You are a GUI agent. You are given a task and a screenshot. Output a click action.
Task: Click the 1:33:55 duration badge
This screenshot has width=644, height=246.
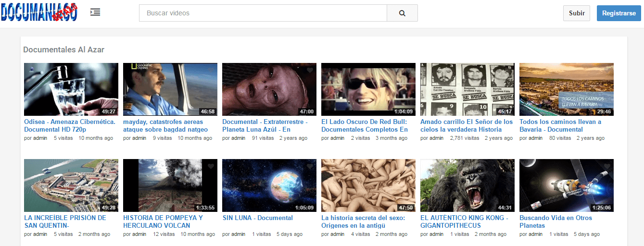tap(205, 208)
